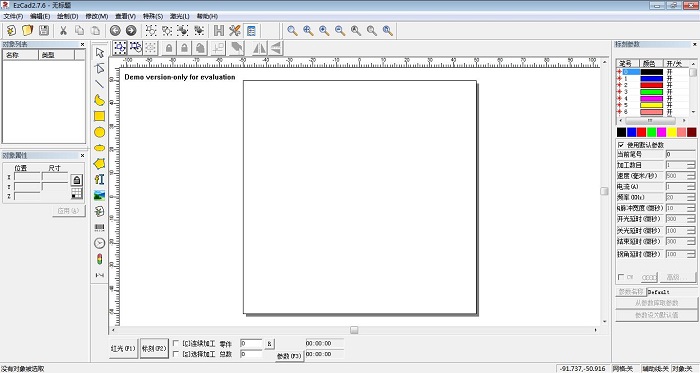
Task: Toggle the CW checkbox
Action: coord(621,277)
